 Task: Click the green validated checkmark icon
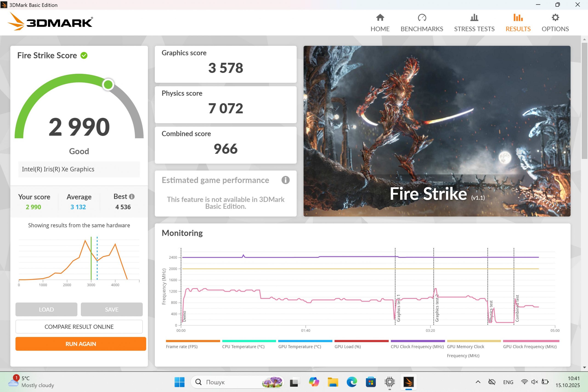(84, 56)
